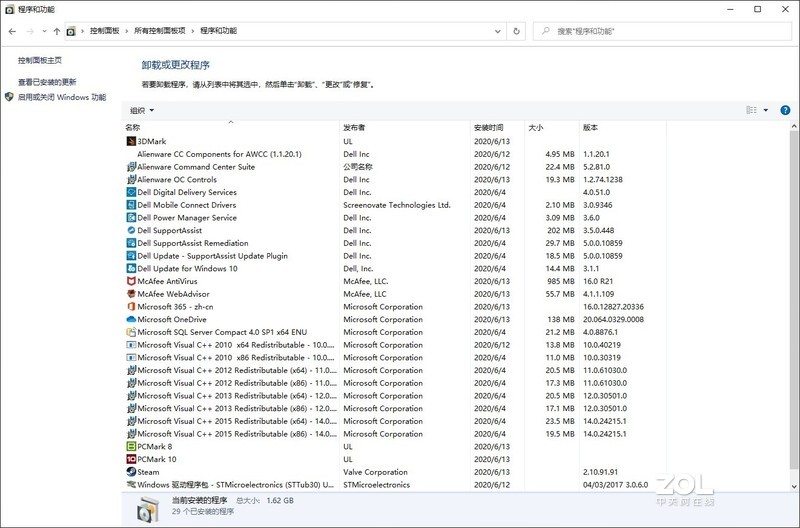Image resolution: width=800 pixels, height=528 pixels.
Task: Open 查看已安装的更新 link
Action: point(47,82)
